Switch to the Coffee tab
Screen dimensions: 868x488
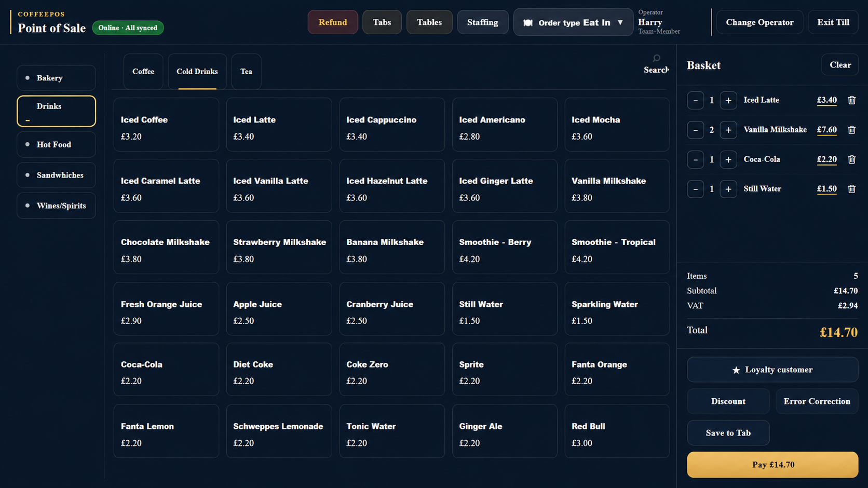(x=143, y=72)
